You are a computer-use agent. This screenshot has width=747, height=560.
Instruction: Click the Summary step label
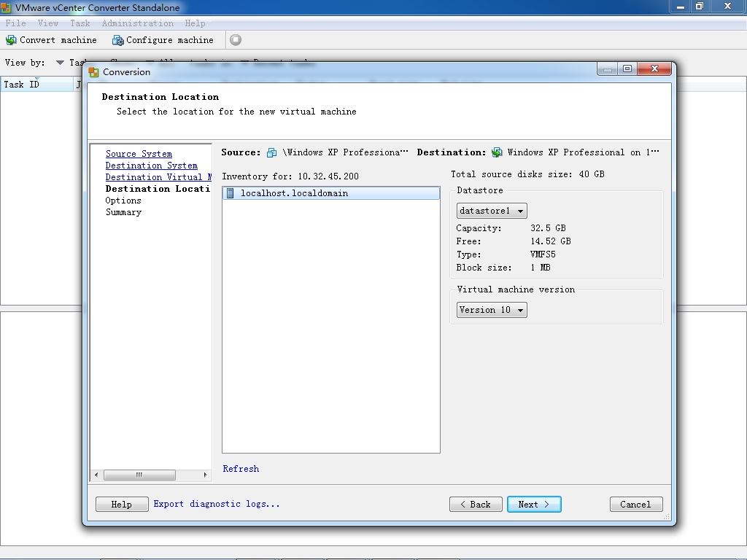pos(123,212)
